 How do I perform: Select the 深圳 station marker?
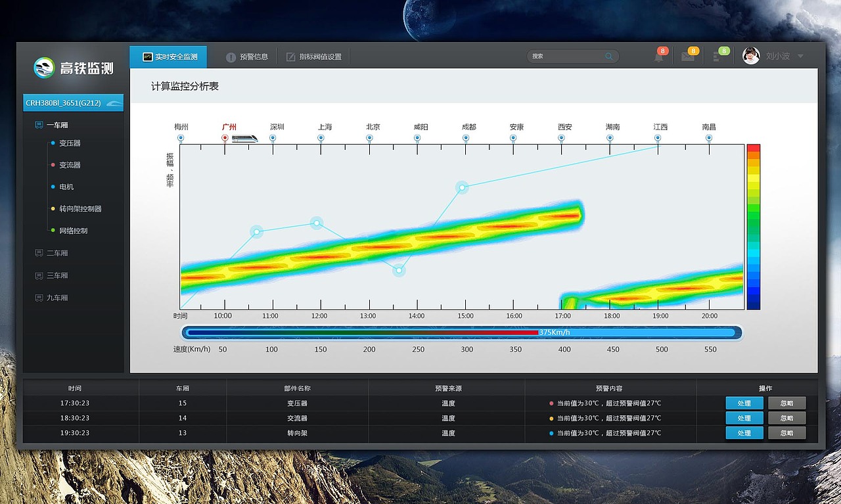(273, 138)
